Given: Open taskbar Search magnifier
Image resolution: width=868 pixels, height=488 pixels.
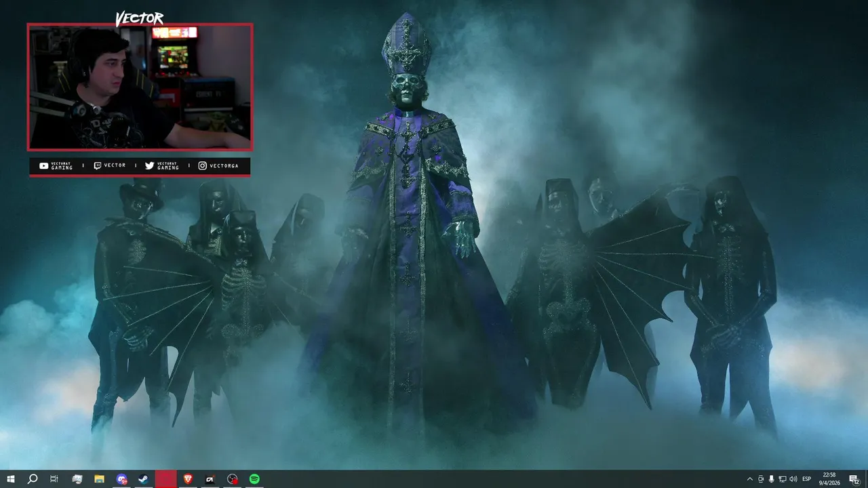Looking at the screenshot, I should 33,479.
